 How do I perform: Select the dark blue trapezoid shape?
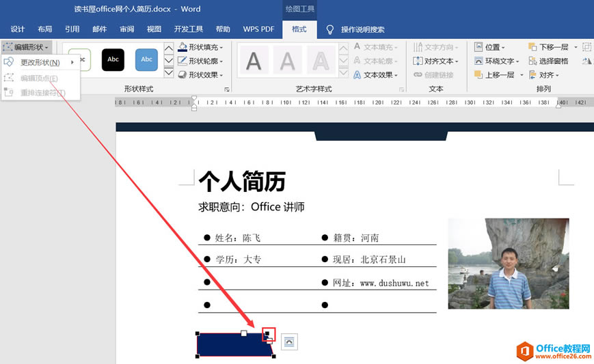point(234,345)
